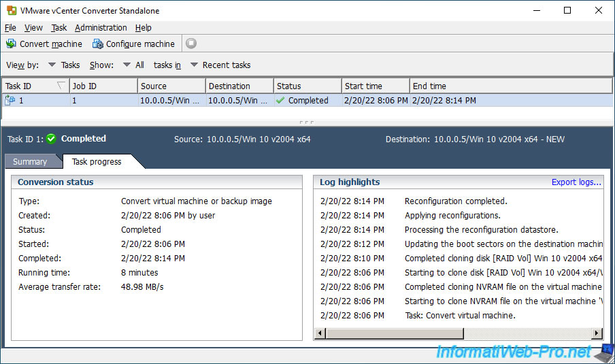
Task: Click the green checkmark beside the Completed task header
Action: point(52,139)
